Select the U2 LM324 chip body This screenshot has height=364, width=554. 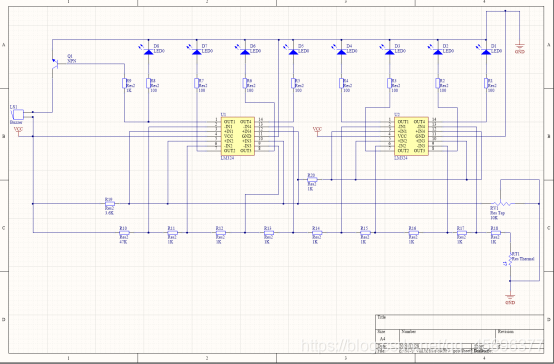tap(411, 136)
